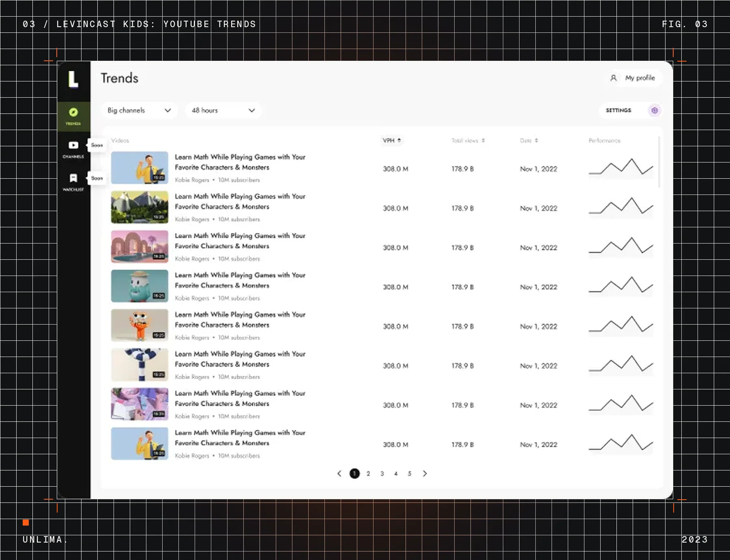Viewport: 730px width, 560px height.
Task: Open the pink arches video thumbnail
Action: coord(140,246)
